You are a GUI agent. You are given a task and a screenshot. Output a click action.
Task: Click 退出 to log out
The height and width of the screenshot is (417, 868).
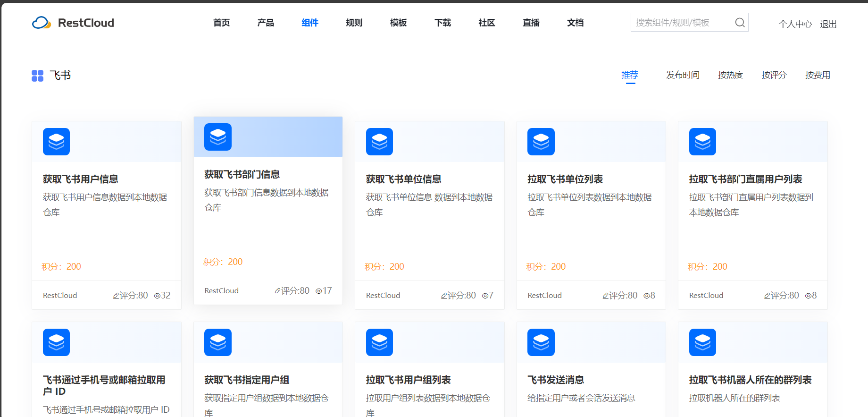828,24
